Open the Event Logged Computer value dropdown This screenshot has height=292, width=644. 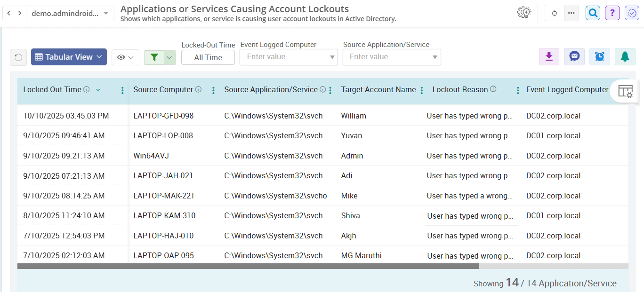point(332,57)
